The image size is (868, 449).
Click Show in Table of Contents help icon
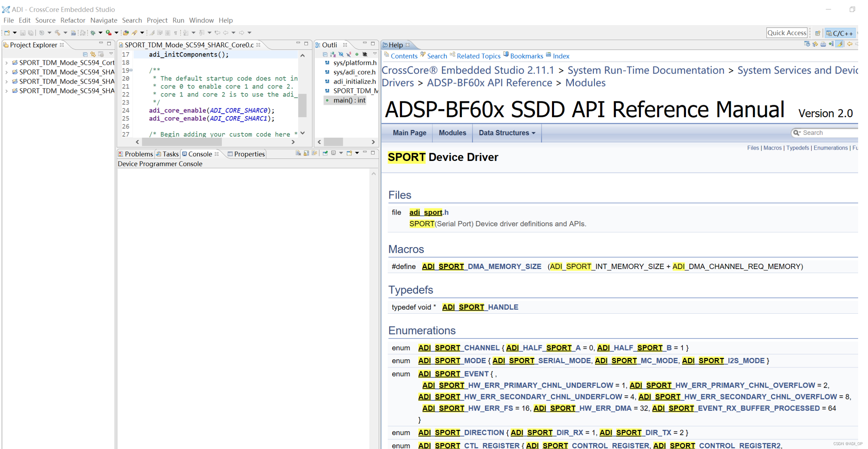click(815, 44)
